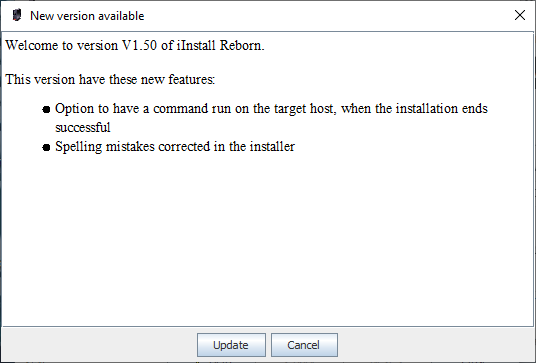Select the V1.50 version number text
Image resolution: width=536 pixels, height=363 pixels.
pos(139,45)
